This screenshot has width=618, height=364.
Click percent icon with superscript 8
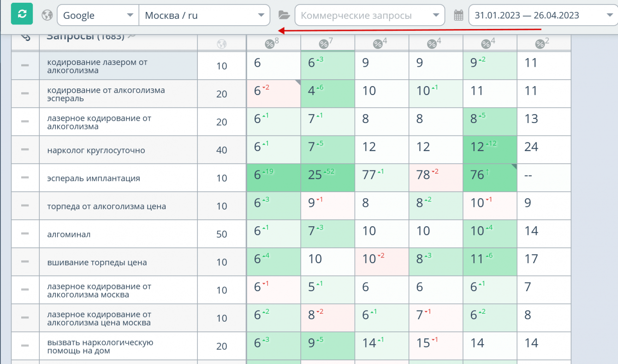[x=272, y=43]
